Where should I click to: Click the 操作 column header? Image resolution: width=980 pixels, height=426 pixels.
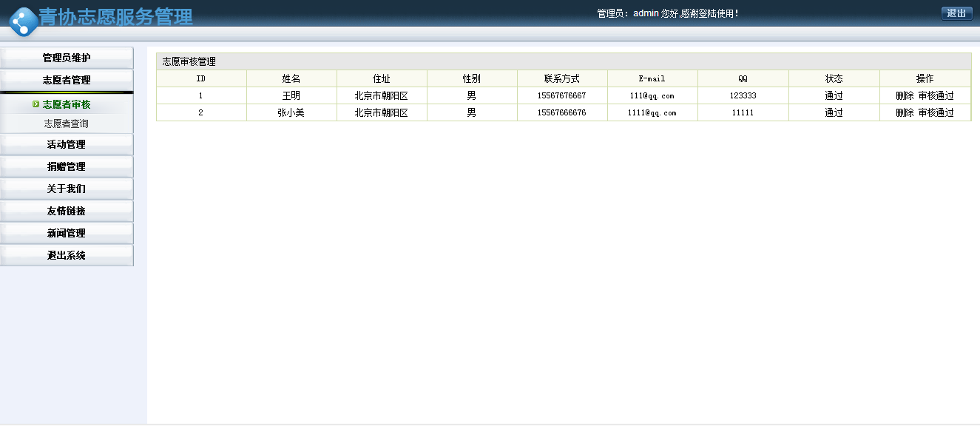[925, 78]
